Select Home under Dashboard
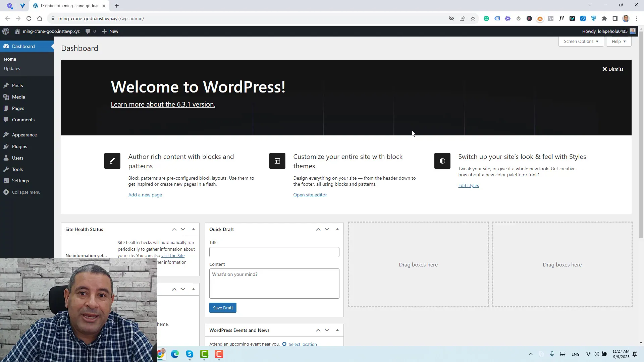 [x=10, y=59]
